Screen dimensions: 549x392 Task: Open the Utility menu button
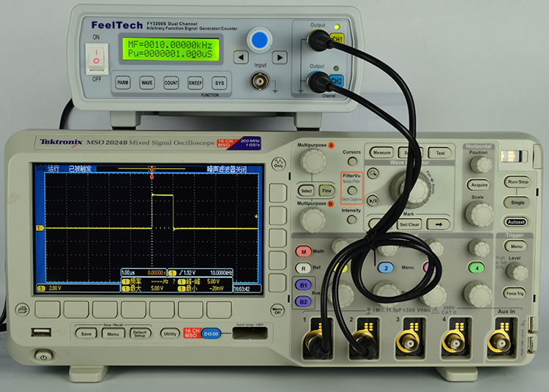point(170,333)
